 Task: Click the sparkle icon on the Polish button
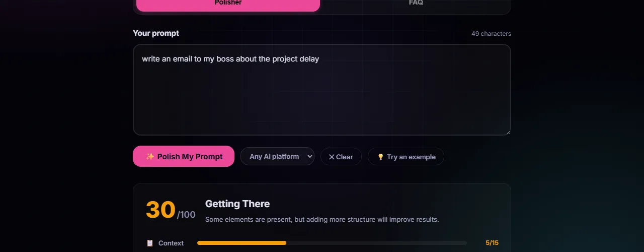150,157
